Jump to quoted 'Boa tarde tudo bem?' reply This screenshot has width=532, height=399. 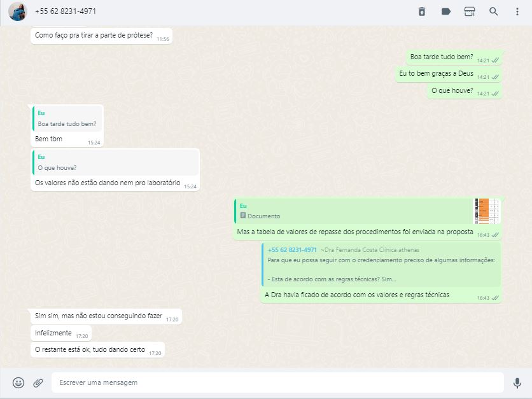tap(67, 119)
